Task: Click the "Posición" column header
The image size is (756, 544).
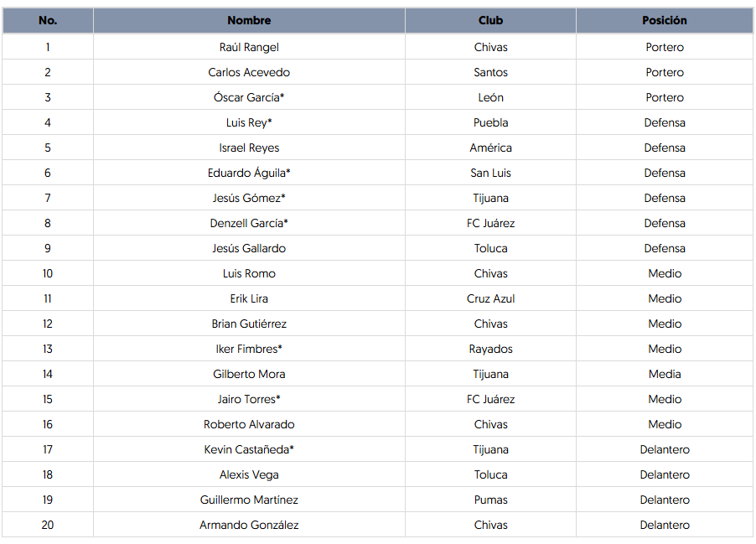Action: coord(665,20)
